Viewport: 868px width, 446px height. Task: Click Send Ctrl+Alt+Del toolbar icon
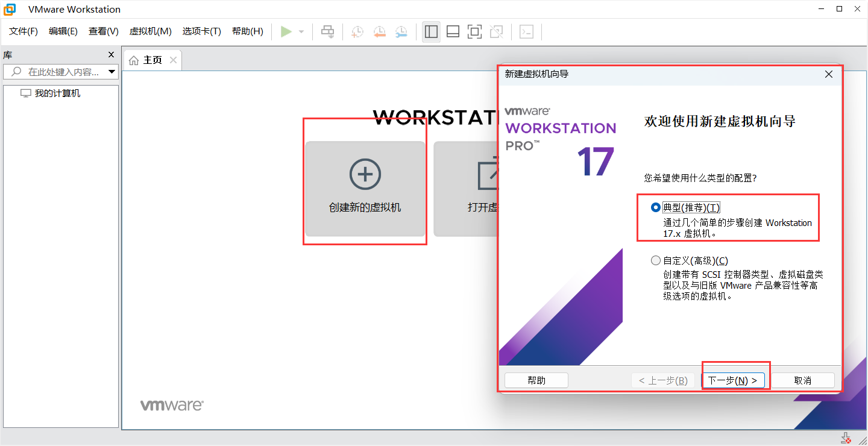point(327,31)
